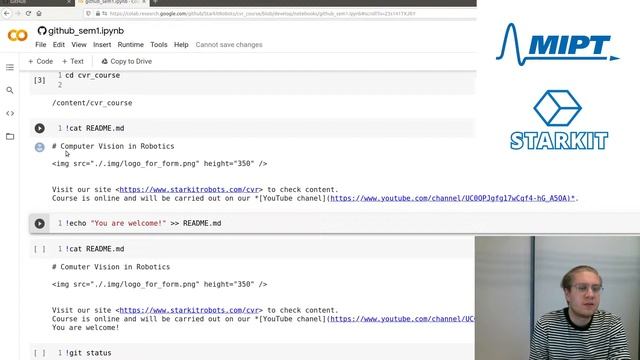Viewport: 640px width, 360px height.
Task: Click empty brackets of '!git status' cell
Action: (40, 353)
